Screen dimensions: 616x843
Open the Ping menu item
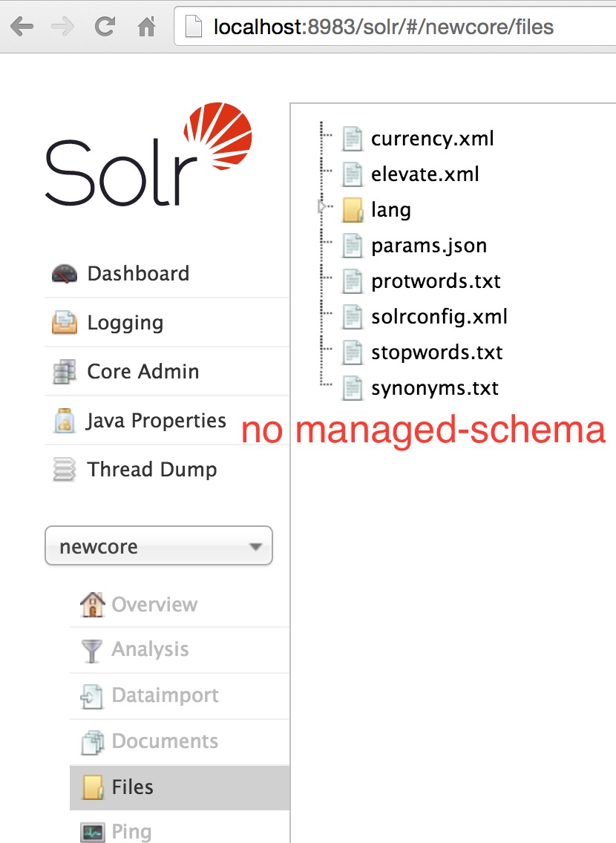[131, 832]
